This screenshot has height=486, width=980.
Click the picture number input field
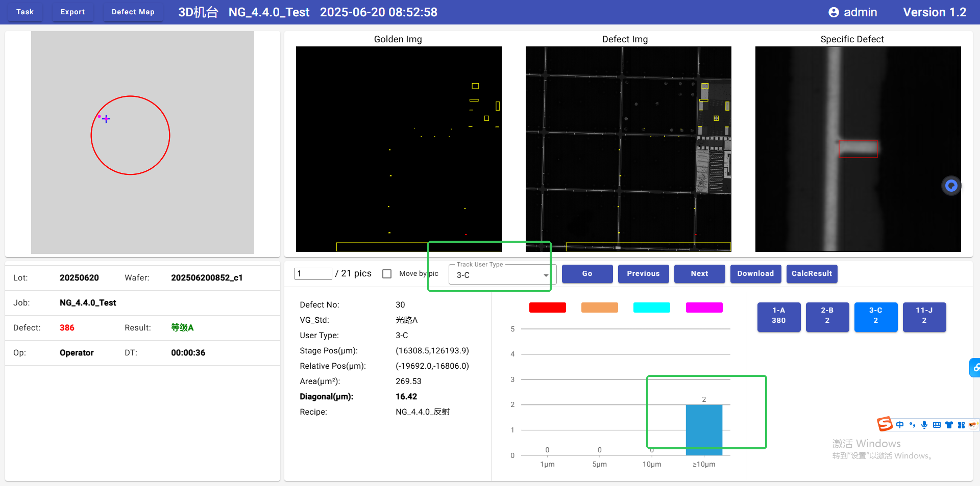click(313, 274)
